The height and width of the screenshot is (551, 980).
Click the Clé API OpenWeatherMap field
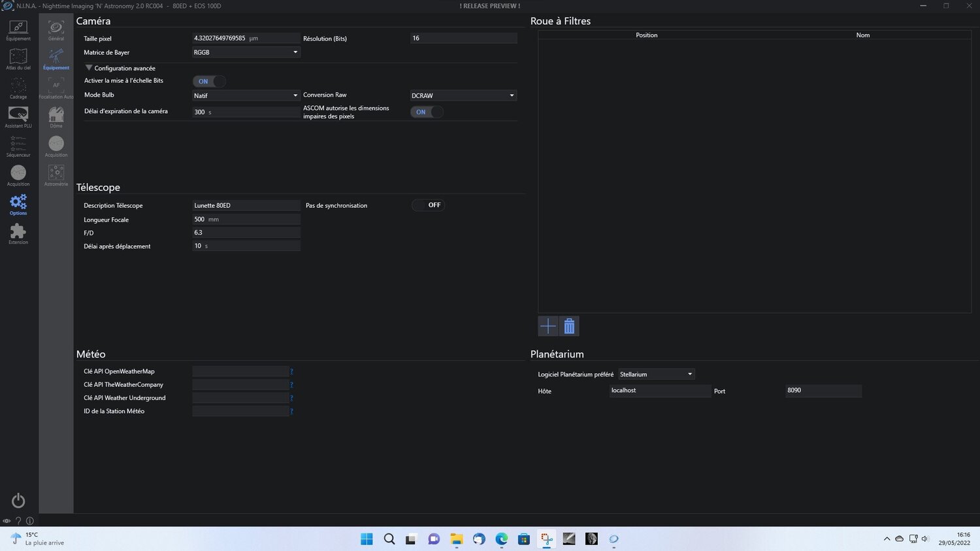pos(240,371)
